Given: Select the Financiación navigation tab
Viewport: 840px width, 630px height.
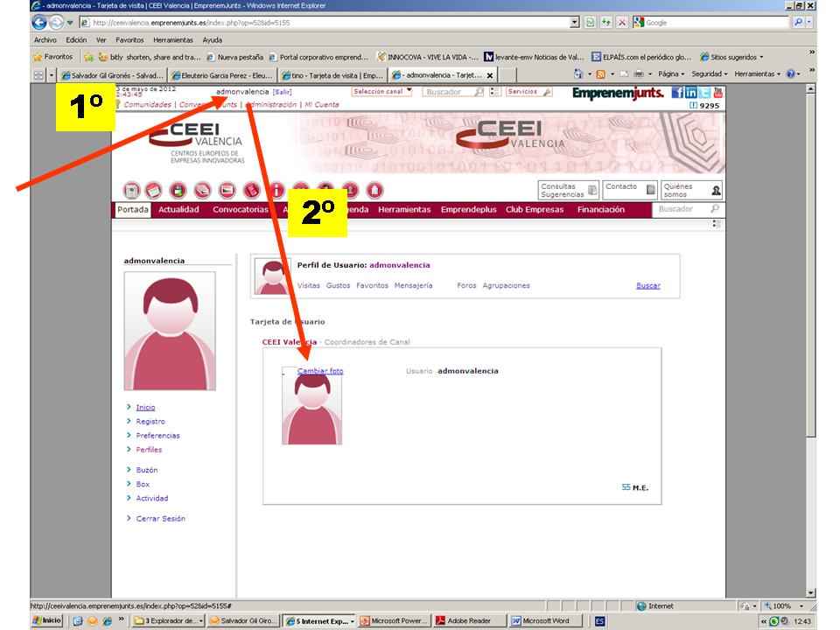Looking at the screenshot, I should (x=600, y=210).
